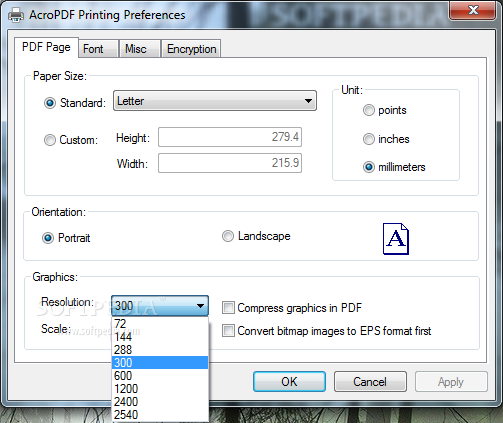Close the AcroPDF Printing Preferences dialog

pos(473,10)
